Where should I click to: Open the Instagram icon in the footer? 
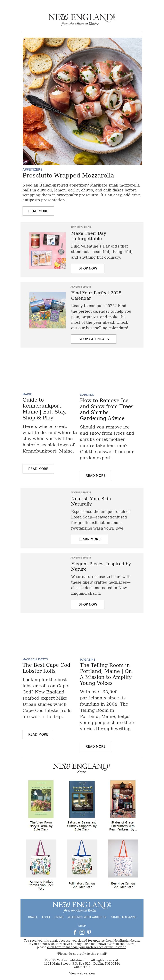[x=82, y=932]
